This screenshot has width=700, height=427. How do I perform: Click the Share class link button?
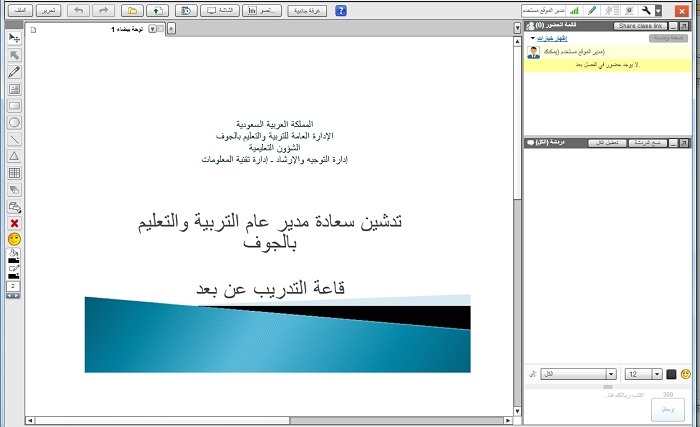pos(640,26)
